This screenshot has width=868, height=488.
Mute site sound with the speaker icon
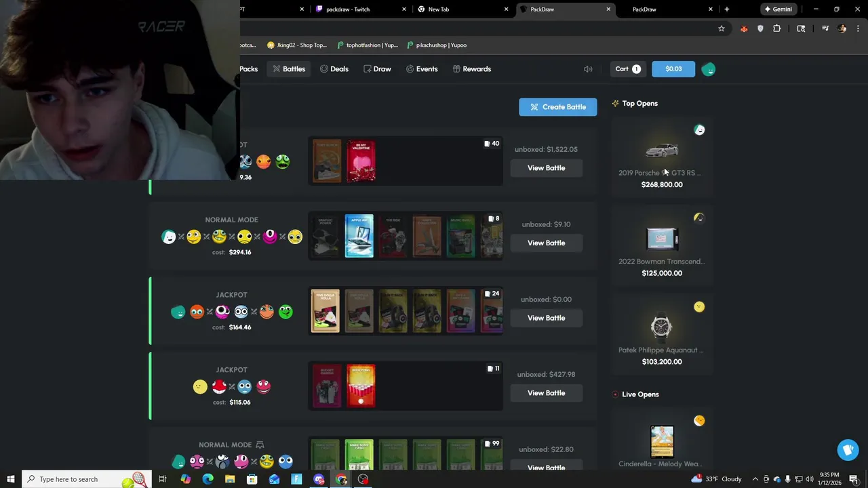(588, 69)
